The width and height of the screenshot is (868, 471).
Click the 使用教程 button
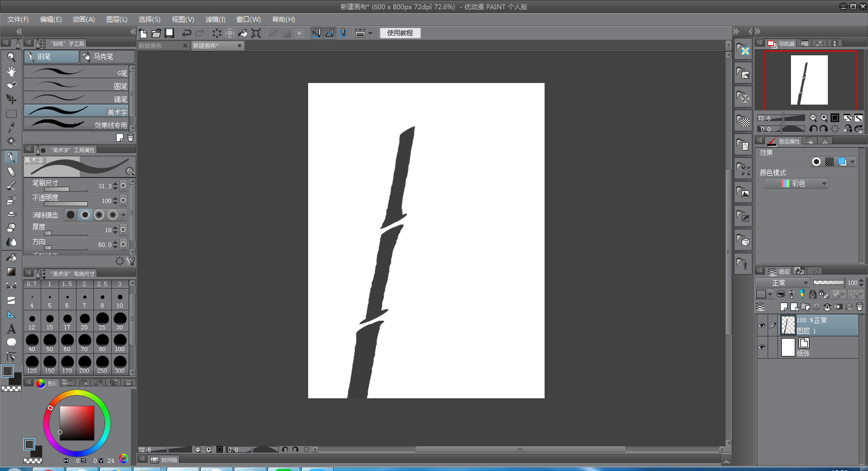point(400,33)
